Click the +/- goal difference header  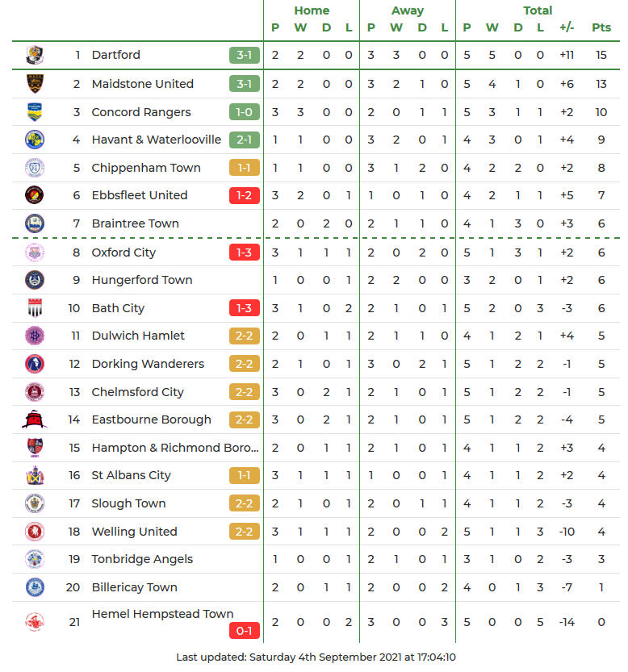click(x=567, y=27)
